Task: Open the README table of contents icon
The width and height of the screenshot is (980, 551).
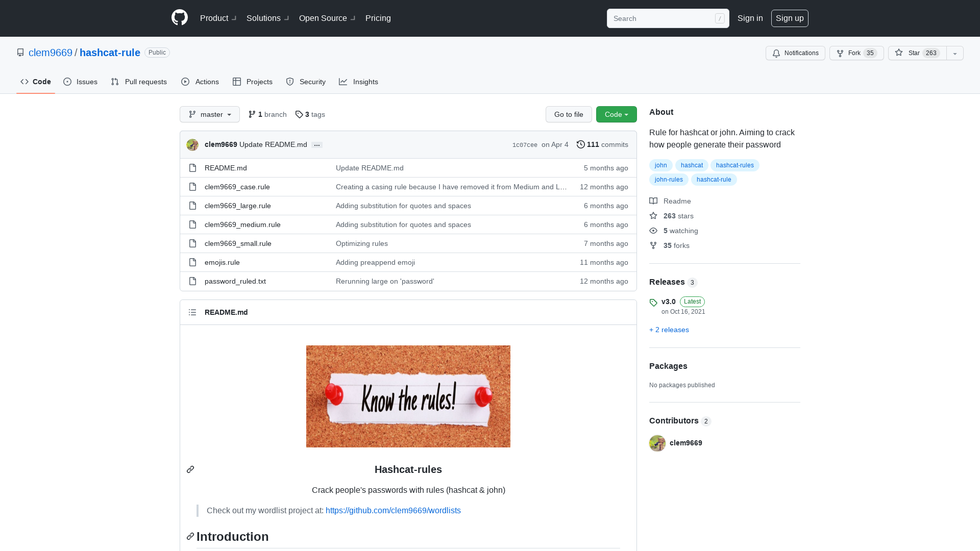Action: tap(192, 312)
